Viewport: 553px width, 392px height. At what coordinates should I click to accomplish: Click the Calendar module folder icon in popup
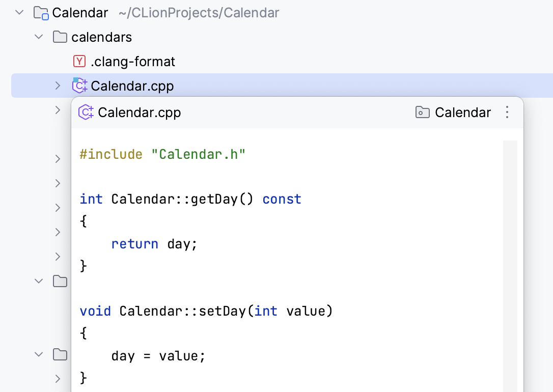(x=423, y=113)
